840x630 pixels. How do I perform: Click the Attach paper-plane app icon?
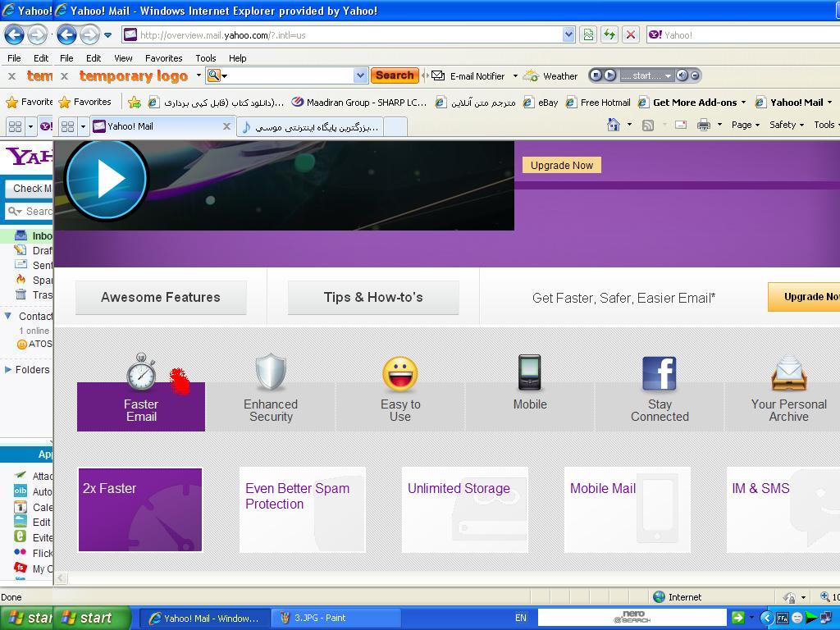tap(21, 475)
